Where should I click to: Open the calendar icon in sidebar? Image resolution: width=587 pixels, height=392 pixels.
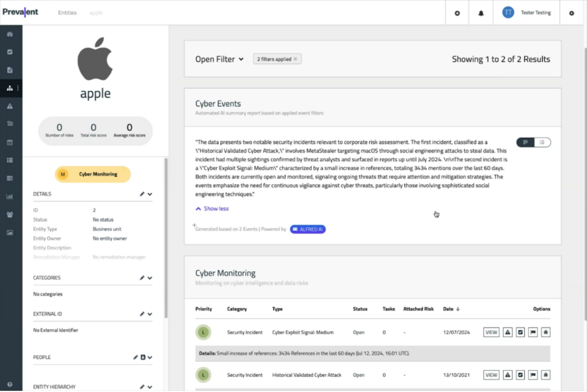click(10, 142)
